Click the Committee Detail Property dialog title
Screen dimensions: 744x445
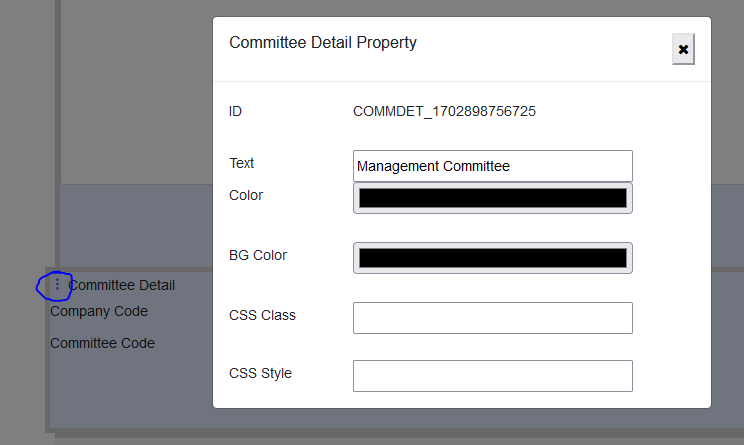click(323, 43)
